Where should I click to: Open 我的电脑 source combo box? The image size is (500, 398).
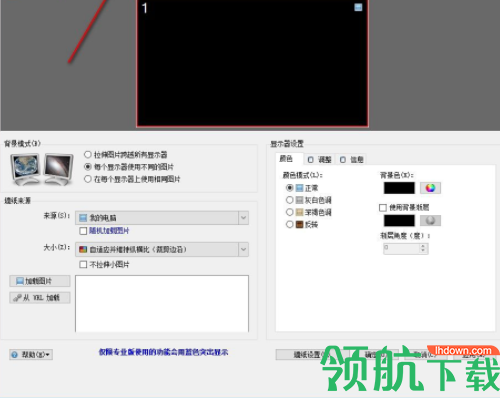(162, 218)
